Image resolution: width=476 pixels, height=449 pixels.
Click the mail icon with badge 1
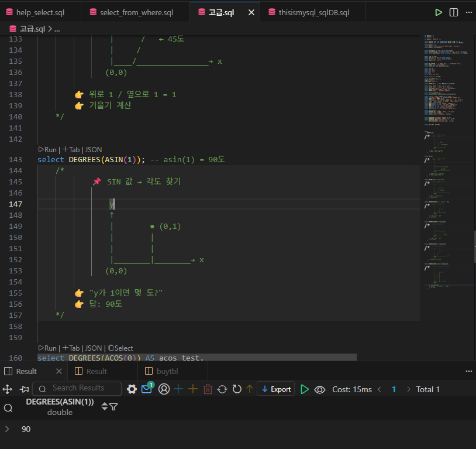pos(147,388)
